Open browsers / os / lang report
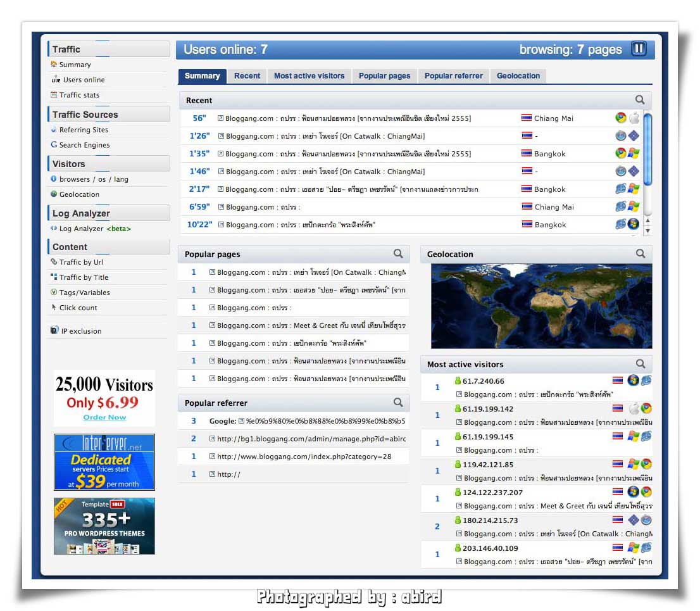The height and width of the screenshot is (611, 700). [x=94, y=179]
